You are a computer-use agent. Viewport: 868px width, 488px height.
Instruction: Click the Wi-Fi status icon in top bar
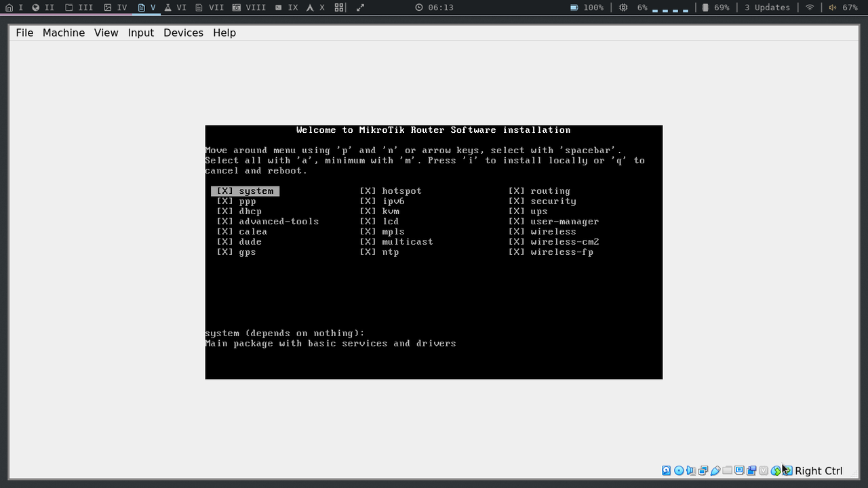(810, 7)
